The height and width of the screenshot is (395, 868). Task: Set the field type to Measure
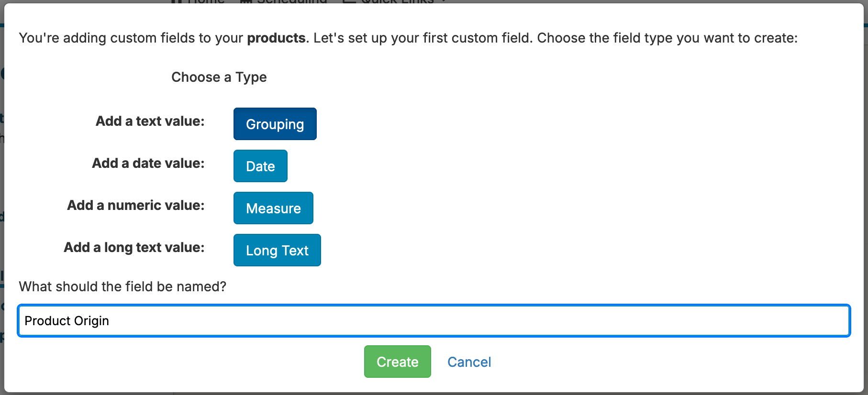click(x=273, y=208)
